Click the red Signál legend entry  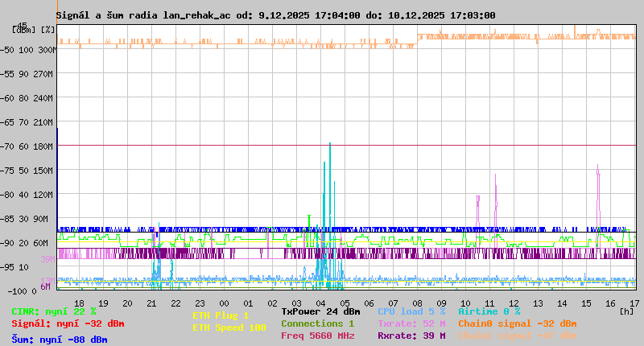point(68,323)
